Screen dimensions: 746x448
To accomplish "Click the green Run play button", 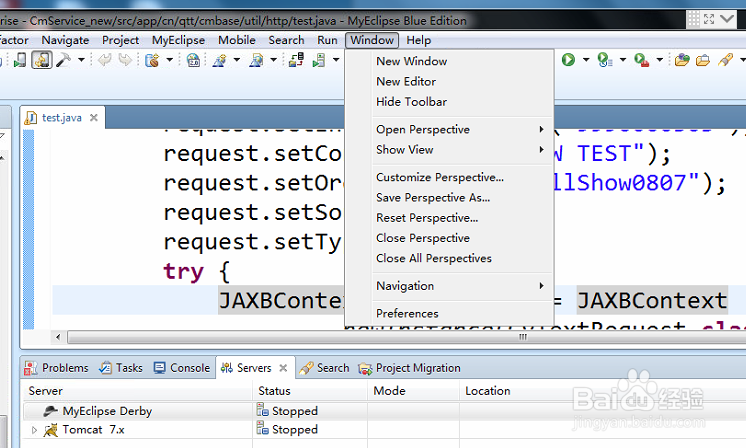I will click(568, 60).
